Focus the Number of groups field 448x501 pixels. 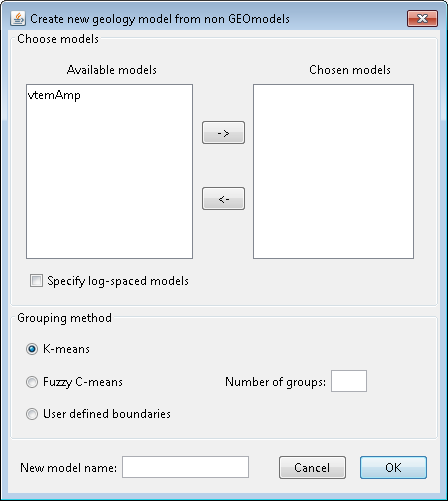click(349, 381)
